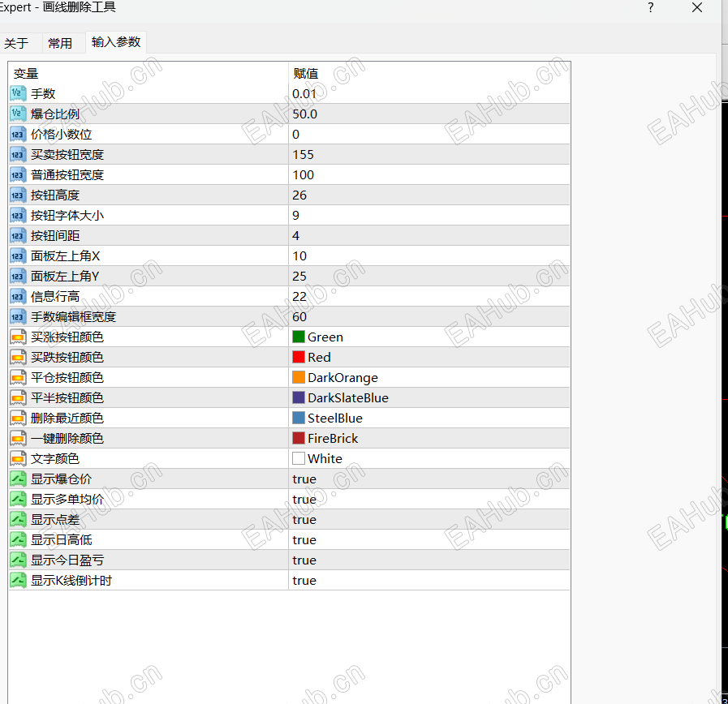Click the bool icon beside 显示爆仓价

pyautogui.click(x=18, y=479)
